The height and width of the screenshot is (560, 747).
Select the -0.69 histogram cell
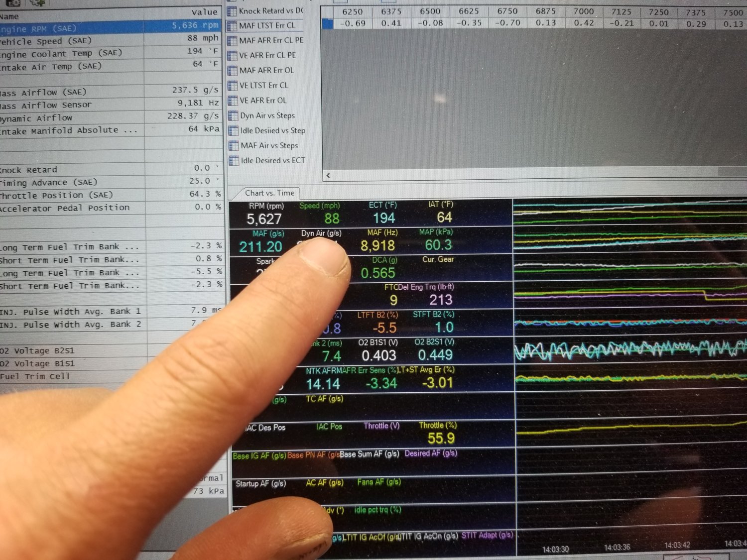353,23
